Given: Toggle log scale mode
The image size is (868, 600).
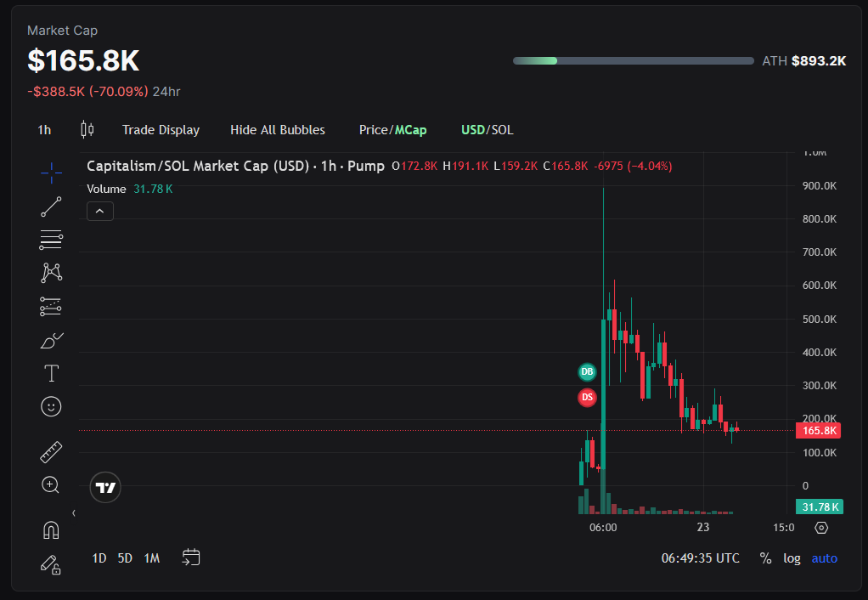Looking at the screenshot, I should pos(792,558).
